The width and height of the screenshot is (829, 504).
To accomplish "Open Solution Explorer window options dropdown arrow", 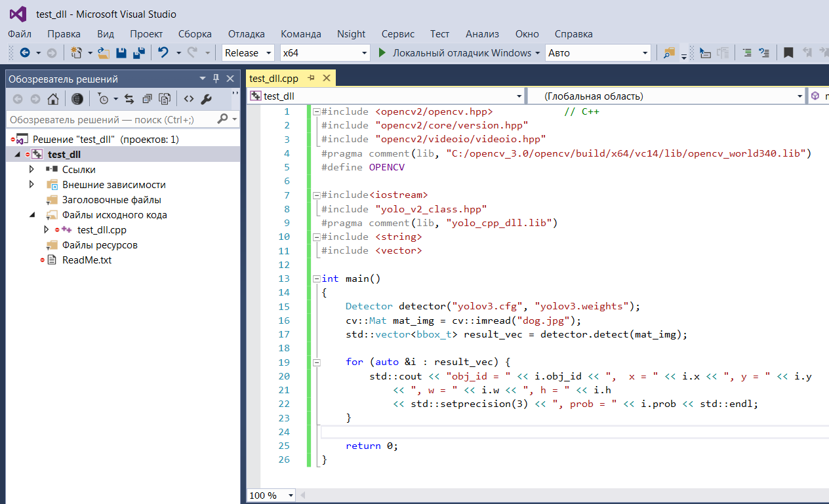I will (203, 79).
